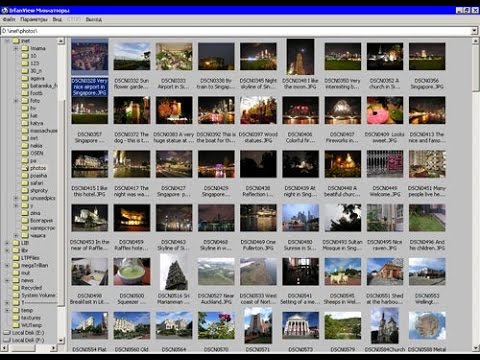The width and height of the screenshot is (480, 360).
Task: Select the massachuse folder label in tree
Action: (x=44, y=131)
